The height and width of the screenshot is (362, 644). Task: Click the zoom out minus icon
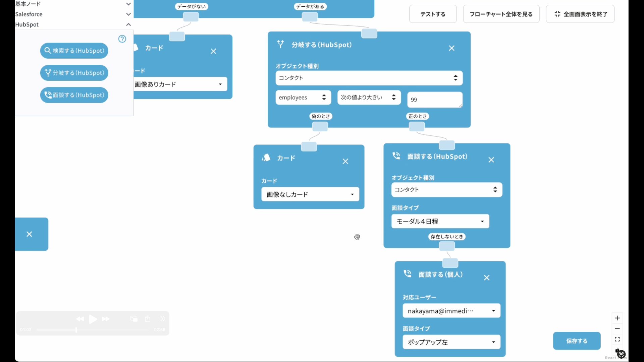[x=617, y=329]
